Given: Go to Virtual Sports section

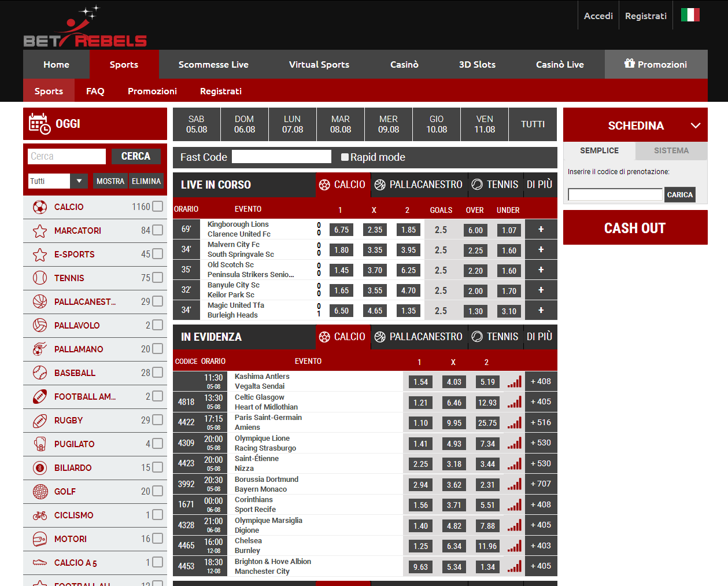Looking at the screenshot, I should (319, 64).
